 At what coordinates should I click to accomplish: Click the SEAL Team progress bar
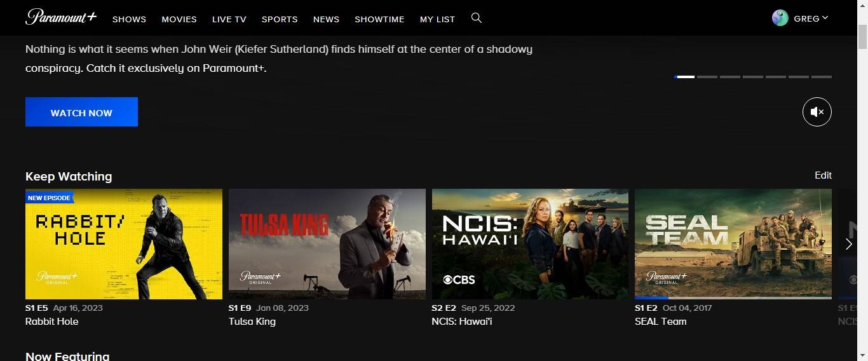(x=733, y=297)
